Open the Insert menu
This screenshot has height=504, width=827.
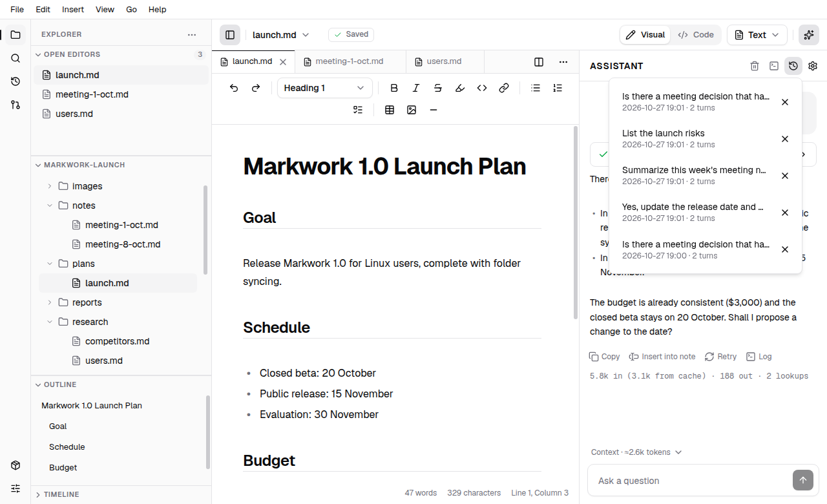pyautogui.click(x=73, y=10)
